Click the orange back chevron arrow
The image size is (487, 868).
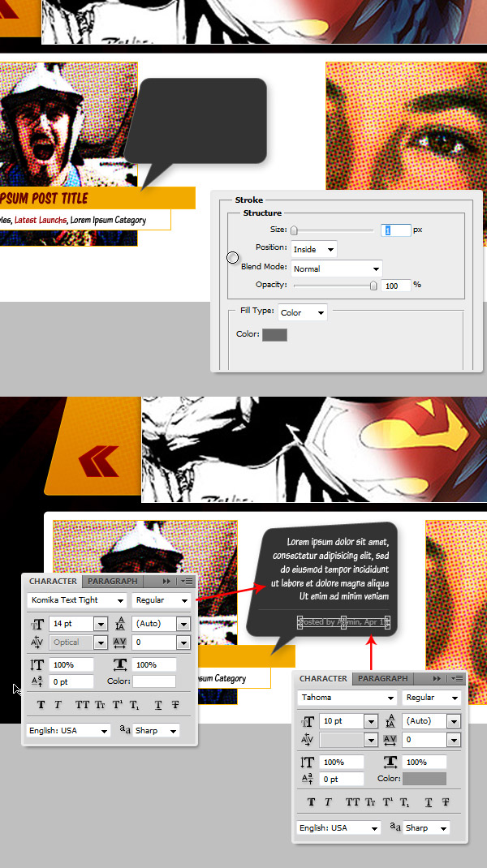(99, 461)
